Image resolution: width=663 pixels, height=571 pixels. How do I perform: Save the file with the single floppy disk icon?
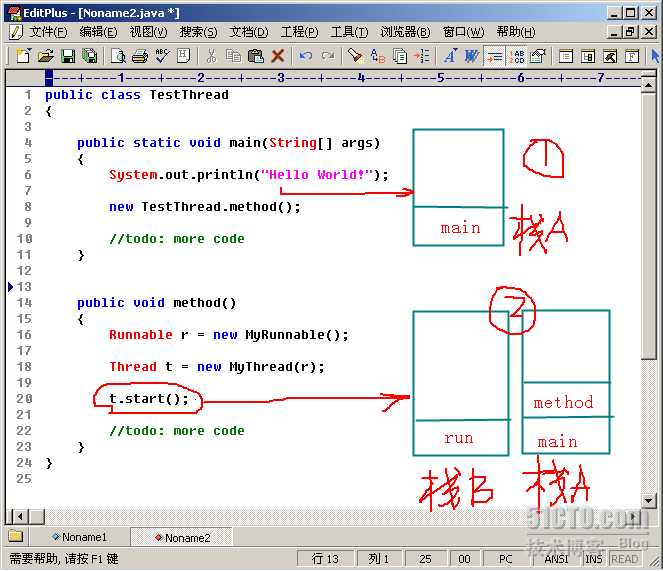[68, 56]
